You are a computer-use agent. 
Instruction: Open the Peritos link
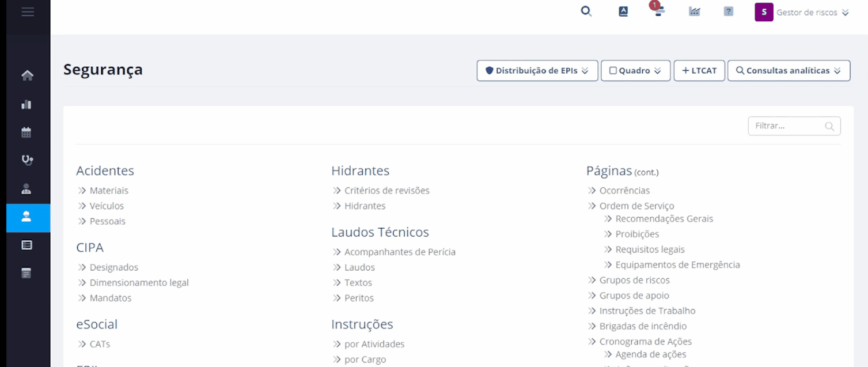359,298
